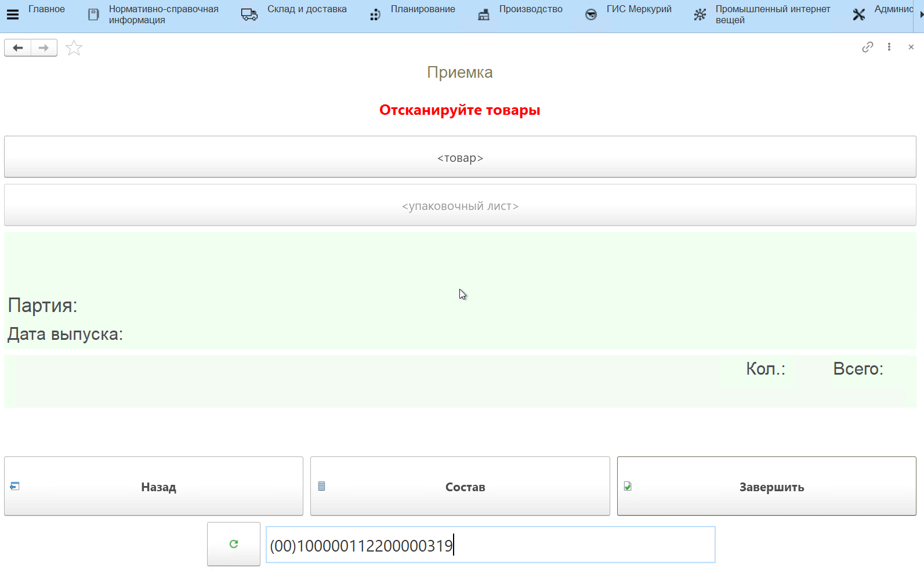Add page to favorites with star icon

74,48
